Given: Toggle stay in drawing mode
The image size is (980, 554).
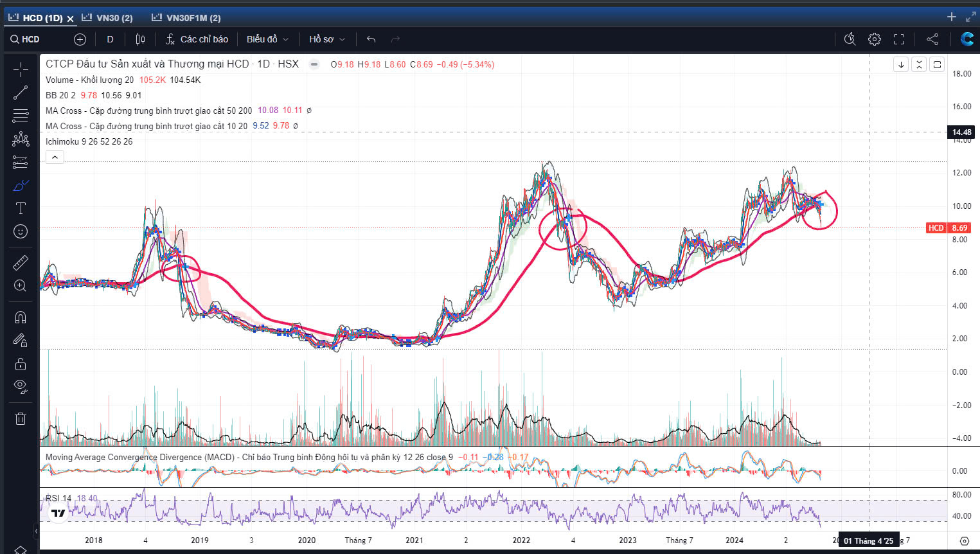Looking at the screenshot, I should (x=21, y=340).
